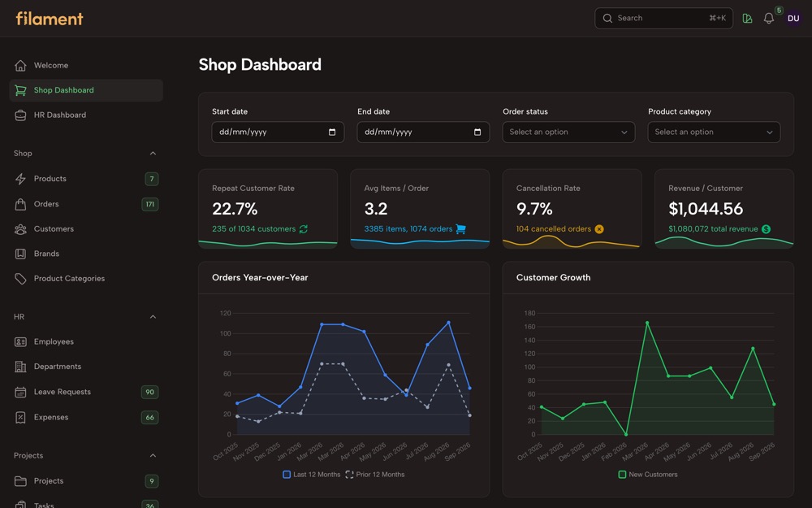Image resolution: width=812 pixels, height=508 pixels.
Task: Open the Start date calendar picker icon
Action: [332, 132]
